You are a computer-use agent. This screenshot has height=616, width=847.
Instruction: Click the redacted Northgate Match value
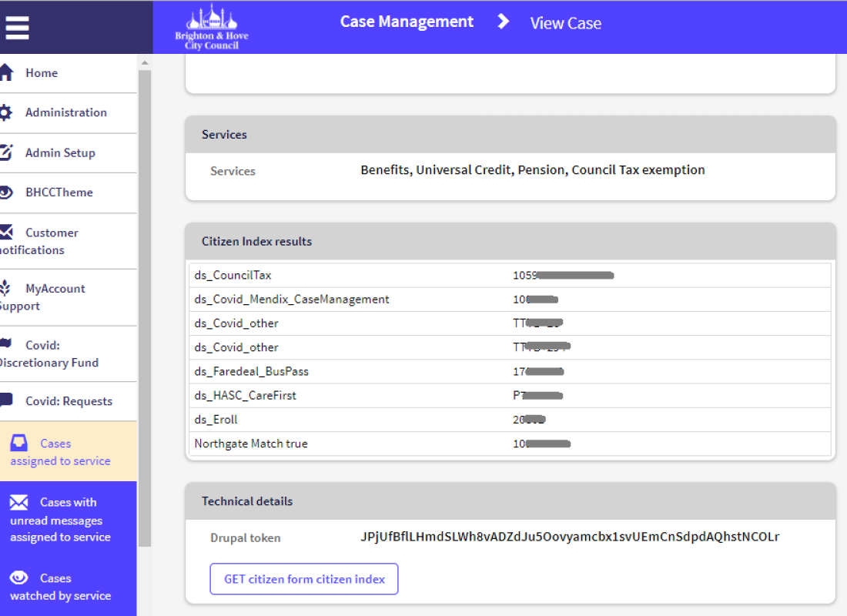(x=542, y=444)
